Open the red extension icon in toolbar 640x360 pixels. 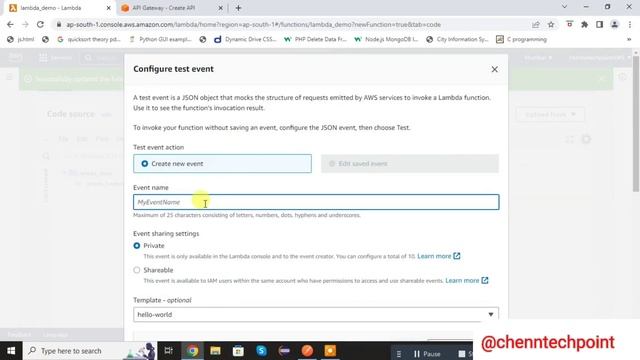[x=569, y=24]
